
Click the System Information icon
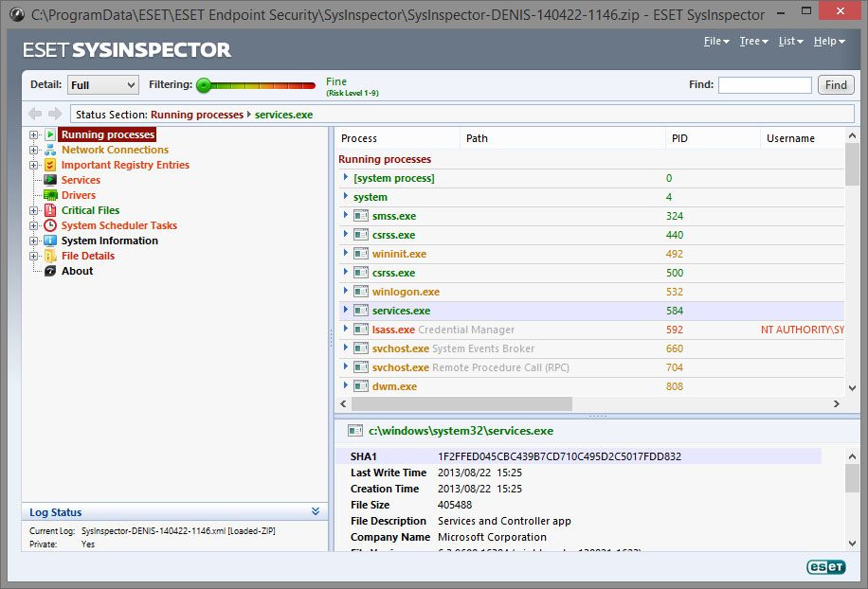[x=50, y=241]
